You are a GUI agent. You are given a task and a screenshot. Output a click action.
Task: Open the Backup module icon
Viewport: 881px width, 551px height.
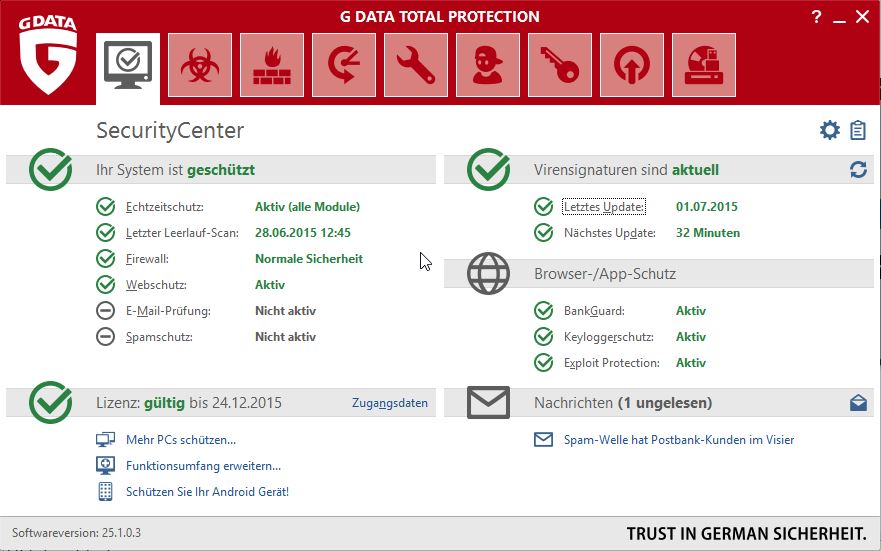pos(344,65)
